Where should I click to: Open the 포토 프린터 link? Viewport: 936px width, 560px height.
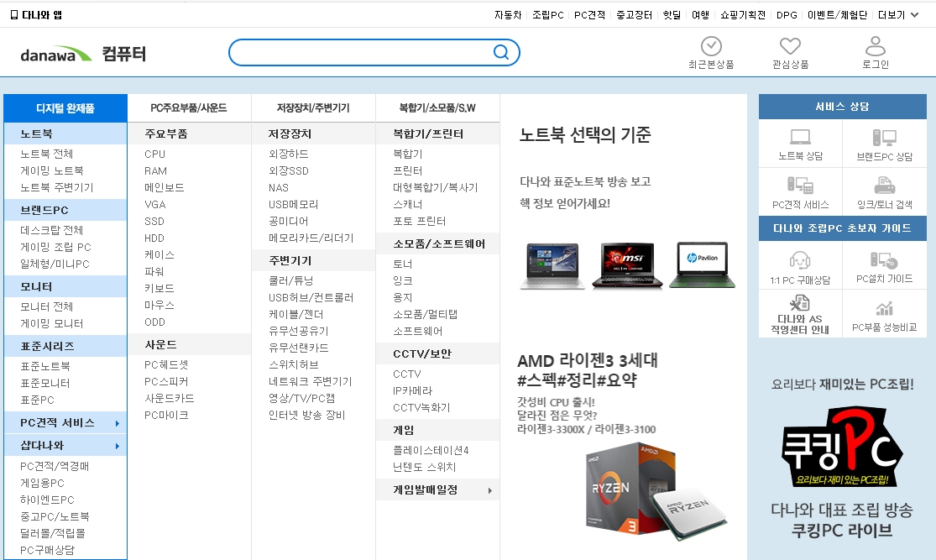pyautogui.click(x=419, y=221)
